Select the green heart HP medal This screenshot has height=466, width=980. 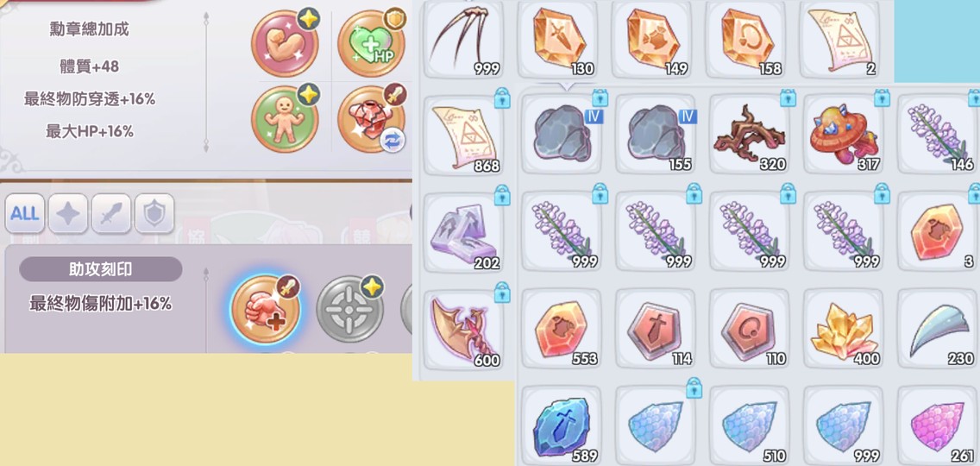pyautogui.click(x=371, y=43)
